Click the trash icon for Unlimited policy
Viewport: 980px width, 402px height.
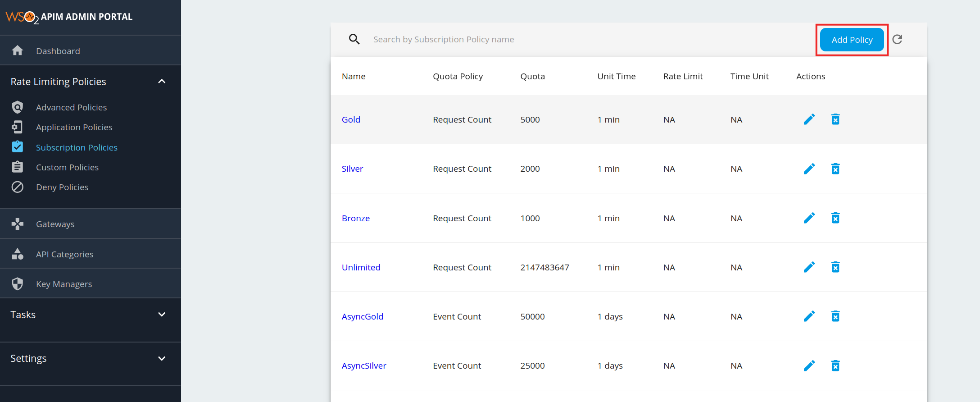tap(835, 267)
